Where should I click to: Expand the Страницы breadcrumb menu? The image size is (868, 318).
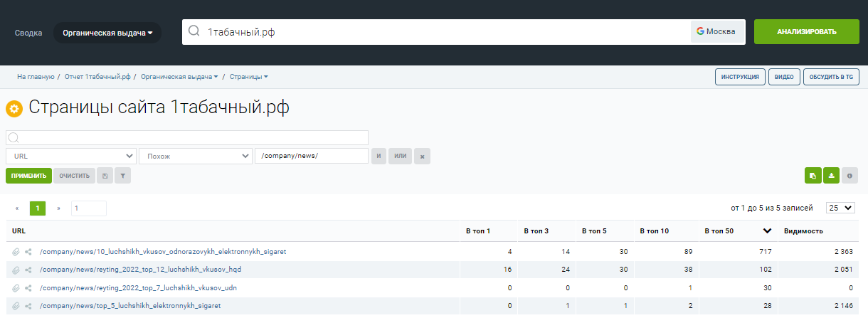(x=248, y=76)
